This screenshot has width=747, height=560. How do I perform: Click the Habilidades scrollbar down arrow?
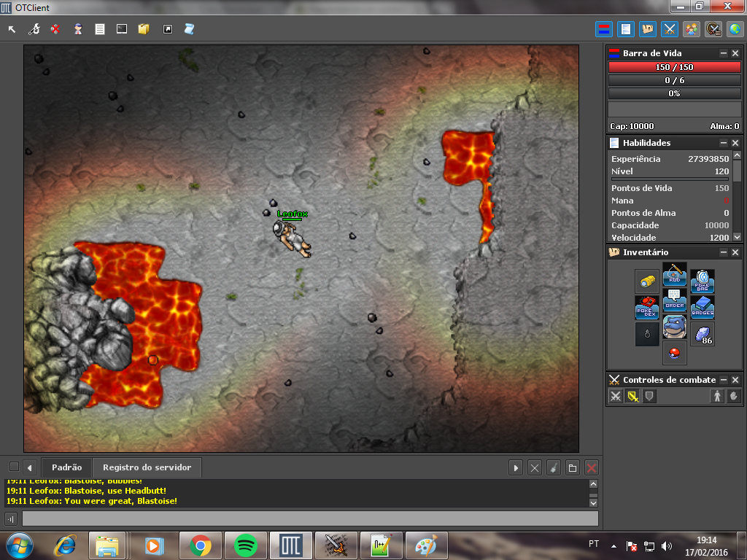coord(737,237)
